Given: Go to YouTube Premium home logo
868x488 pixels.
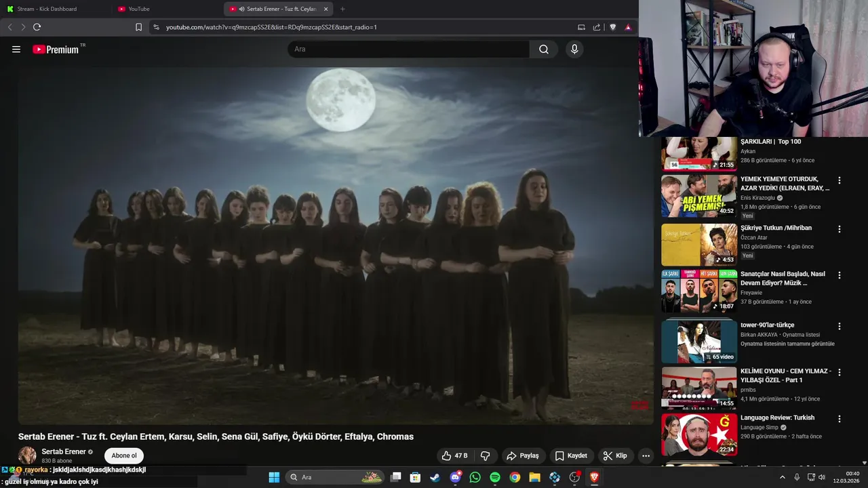Looking at the screenshot, I should tap(56, 49).
